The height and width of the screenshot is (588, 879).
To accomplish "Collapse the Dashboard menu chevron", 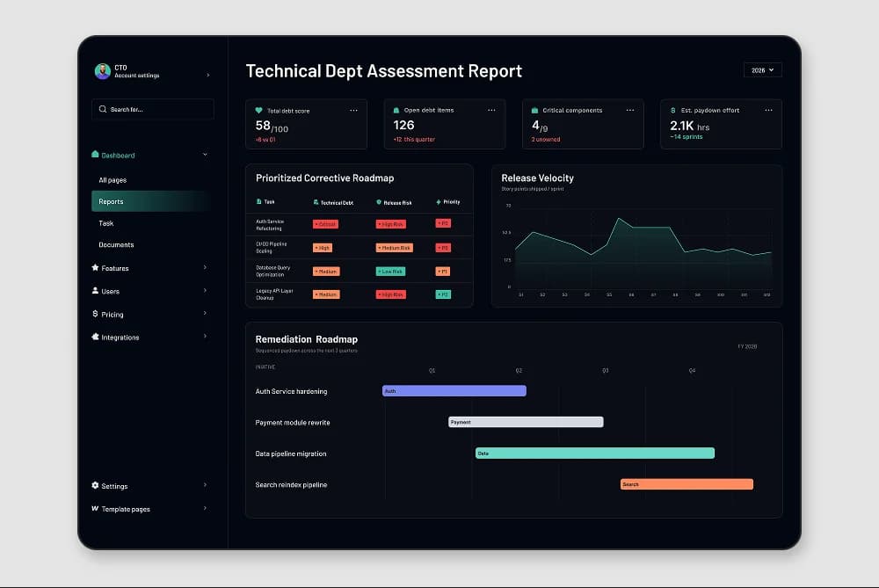I will [x=205, y=155].
